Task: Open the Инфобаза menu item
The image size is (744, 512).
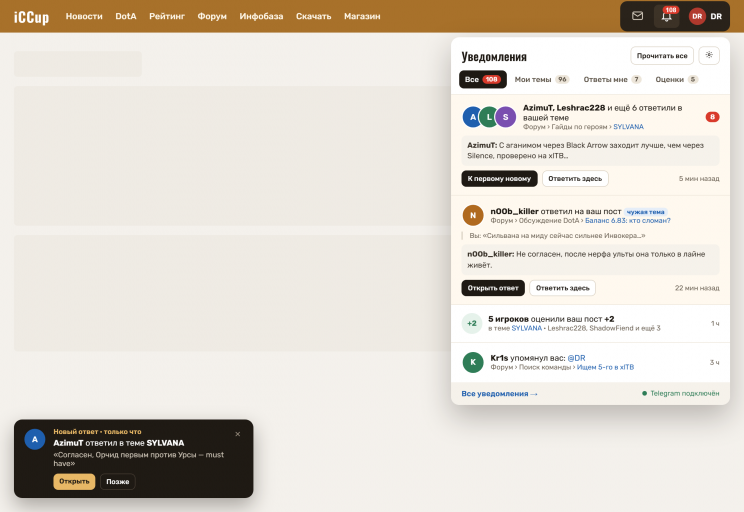Action: click(261, 16)
